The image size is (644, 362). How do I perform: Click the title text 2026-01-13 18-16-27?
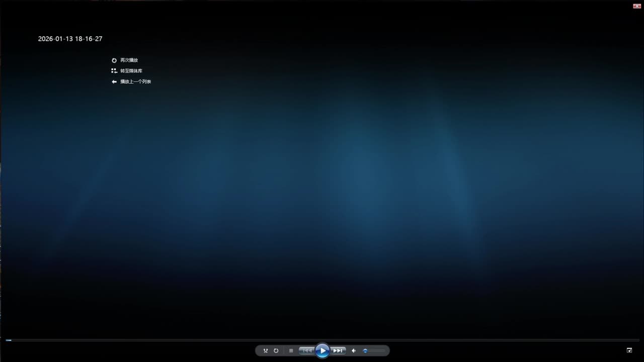[x=70, y=39]
